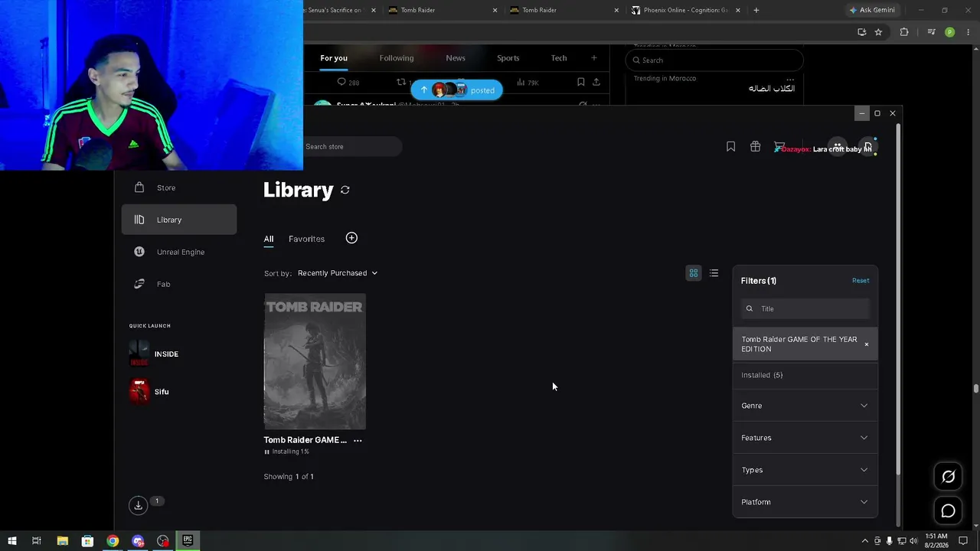
Task: Open the Chrome profile avatar
Action: tap(950, 32)
